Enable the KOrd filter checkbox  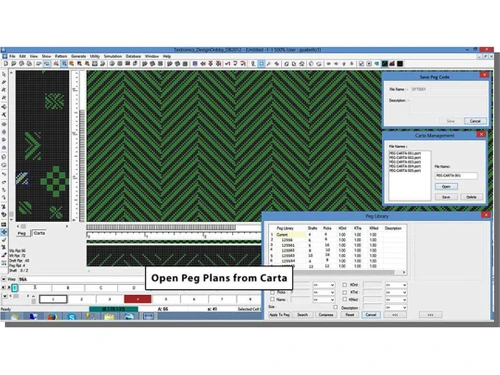(x=345, y=285)
